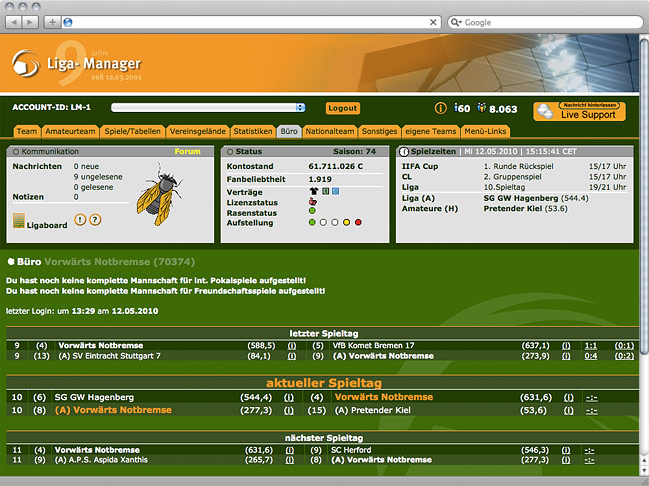Select the green Aufstellung dot
Viewport: 649px width, 486px height.
[312, 222]
